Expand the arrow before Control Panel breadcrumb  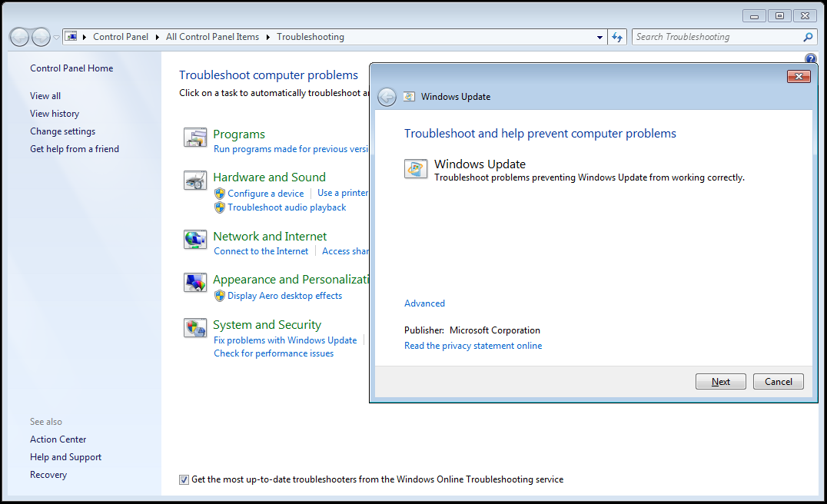pyautogui.click(x=85, y=37)
